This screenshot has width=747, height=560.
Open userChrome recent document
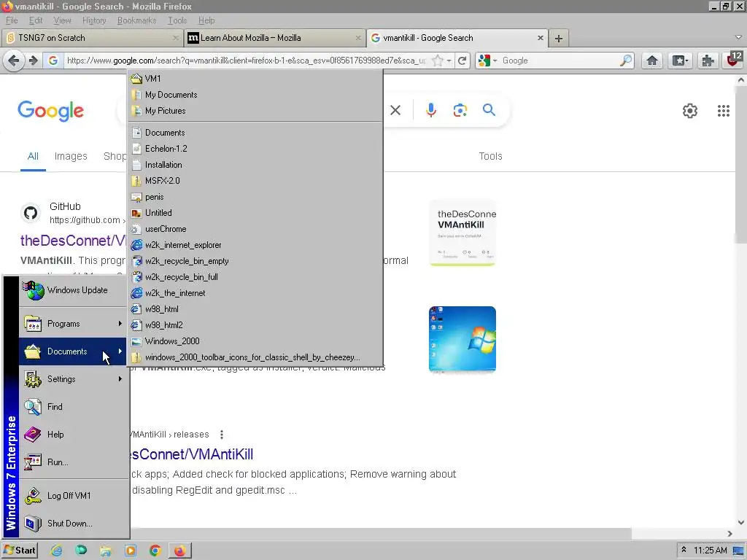click(x=255, y=229)
